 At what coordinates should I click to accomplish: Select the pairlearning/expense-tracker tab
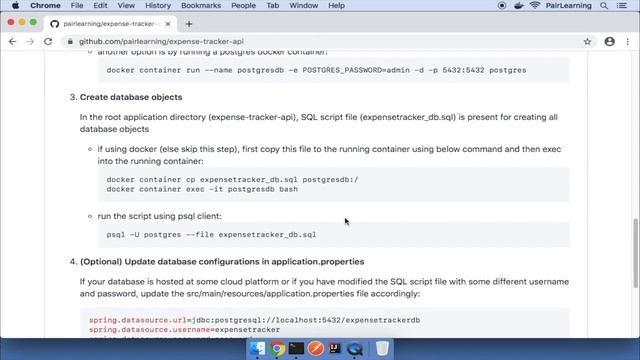111,24
